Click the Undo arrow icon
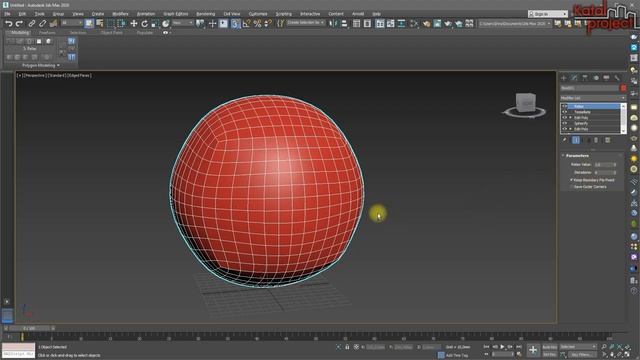The width and height of the screenshot is (640, 360). 9,24
